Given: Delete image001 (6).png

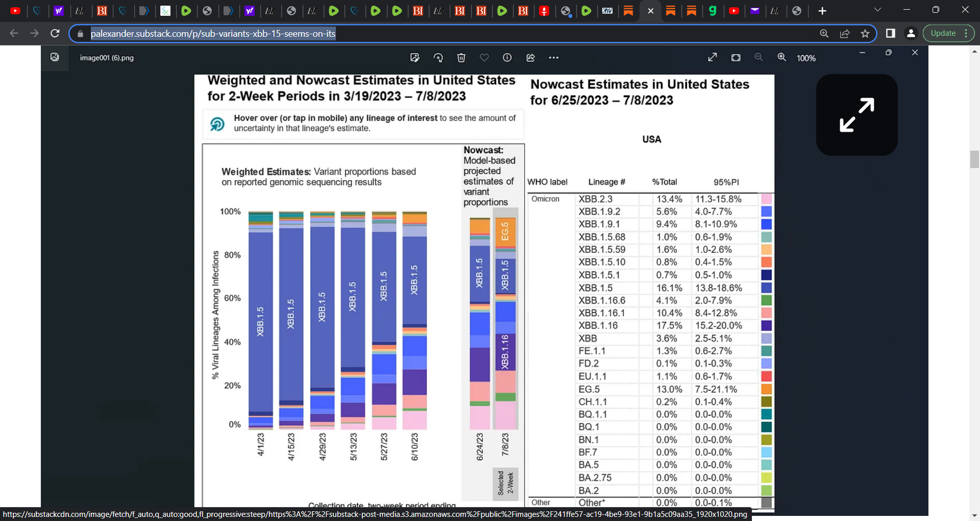Looking at the screenshot, I should (x=461, y=58).
